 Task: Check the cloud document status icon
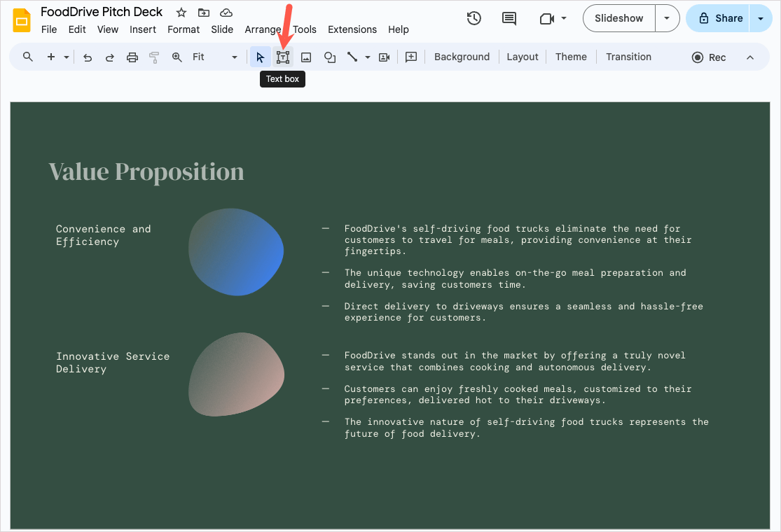[x=226, y=13]
